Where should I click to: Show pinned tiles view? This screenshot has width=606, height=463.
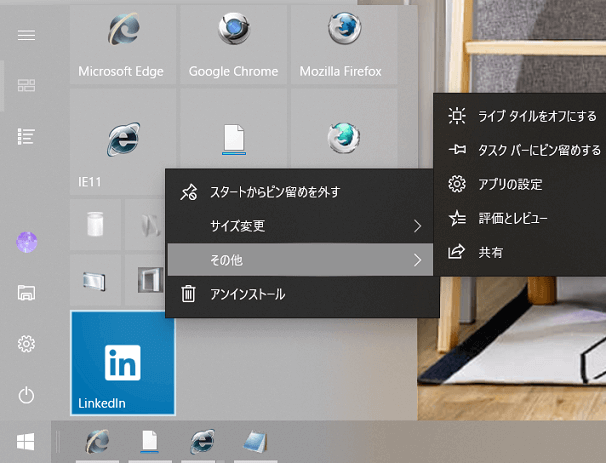[26, 85]
